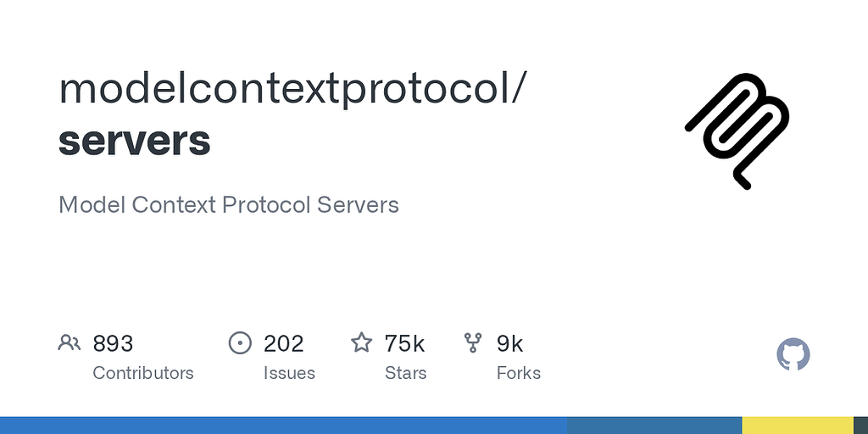Click the Forks branch icon
Viewport: 868px width, 434px height.
473,342
